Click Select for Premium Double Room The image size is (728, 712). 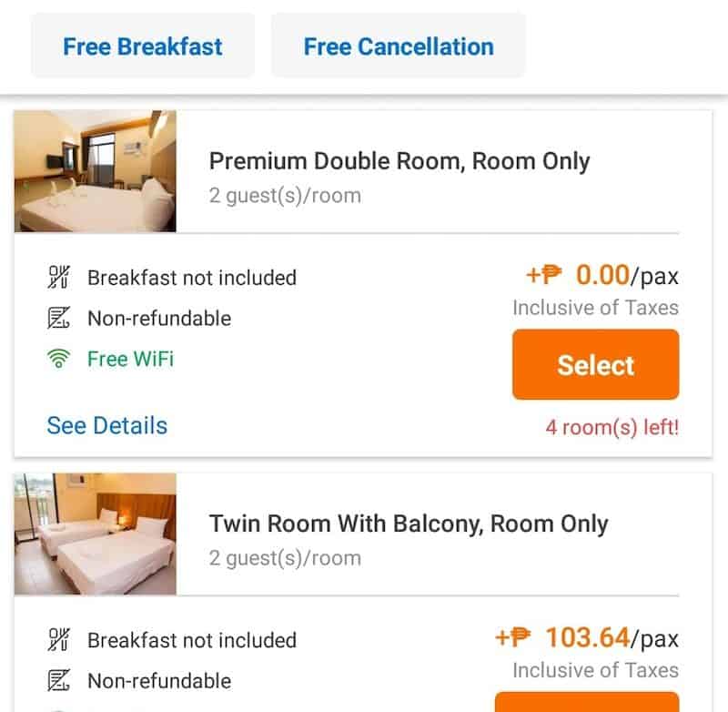point(595,364)
